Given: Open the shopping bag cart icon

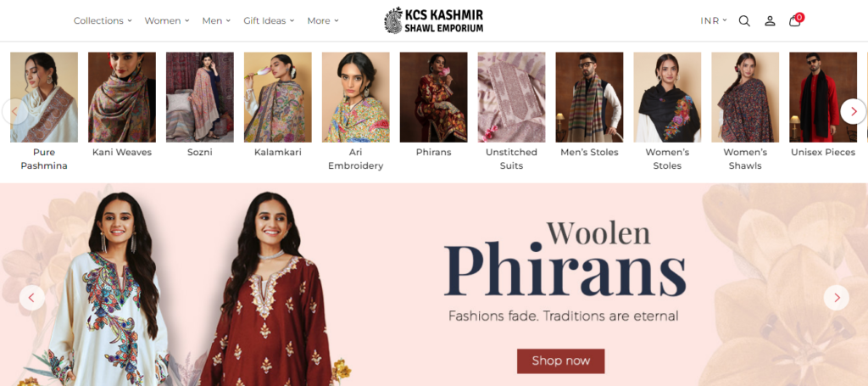Looking at the screenshot, I should [x=795, y=20].
